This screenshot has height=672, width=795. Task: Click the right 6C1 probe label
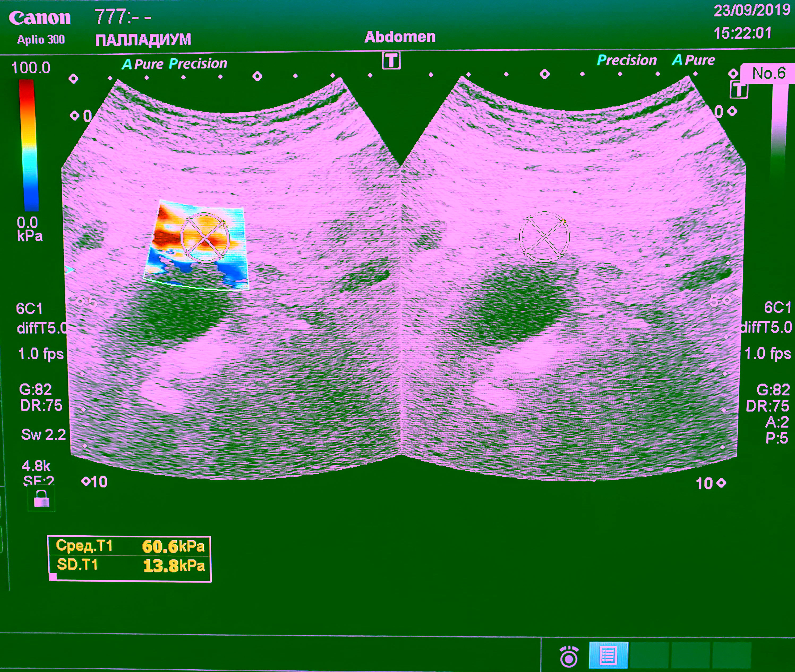point(777,307)
